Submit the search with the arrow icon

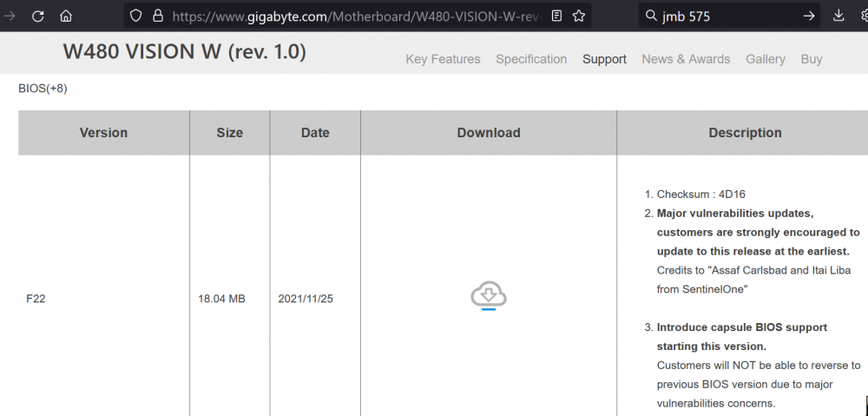point(809,16)
